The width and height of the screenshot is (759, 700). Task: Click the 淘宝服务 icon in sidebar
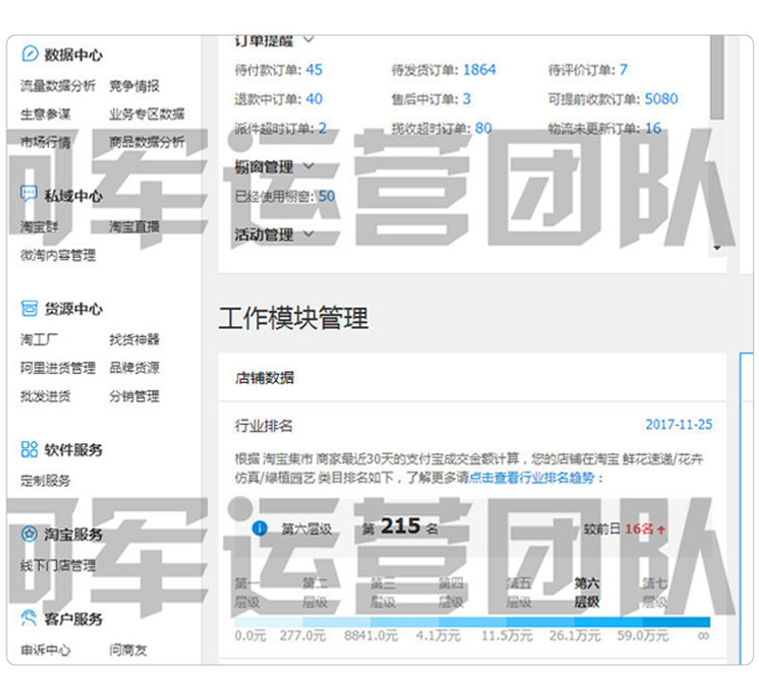click(29, 534)
